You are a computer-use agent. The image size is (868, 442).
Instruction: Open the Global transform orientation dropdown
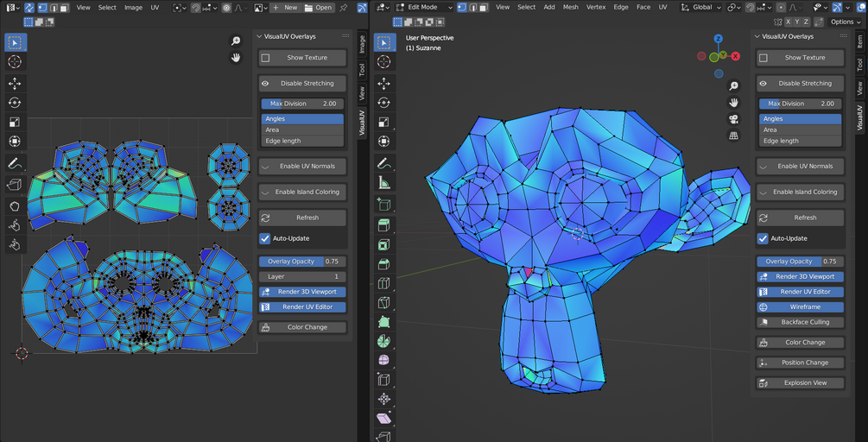(700, 7)
